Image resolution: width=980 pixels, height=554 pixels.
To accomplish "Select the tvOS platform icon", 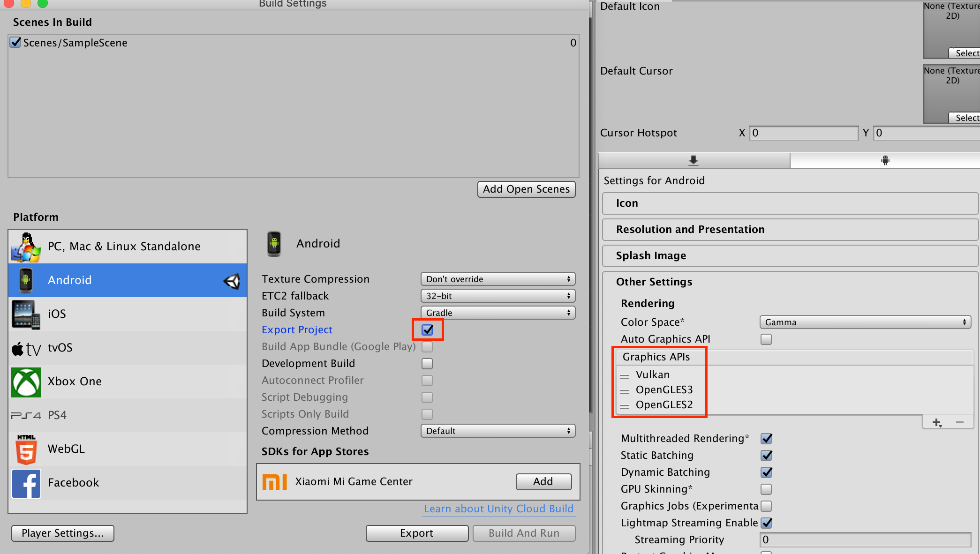I will [26, 348].
